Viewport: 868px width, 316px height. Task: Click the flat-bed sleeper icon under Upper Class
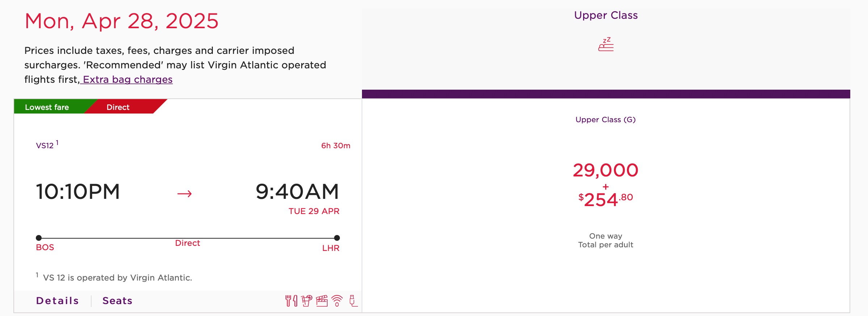[606, 44]
